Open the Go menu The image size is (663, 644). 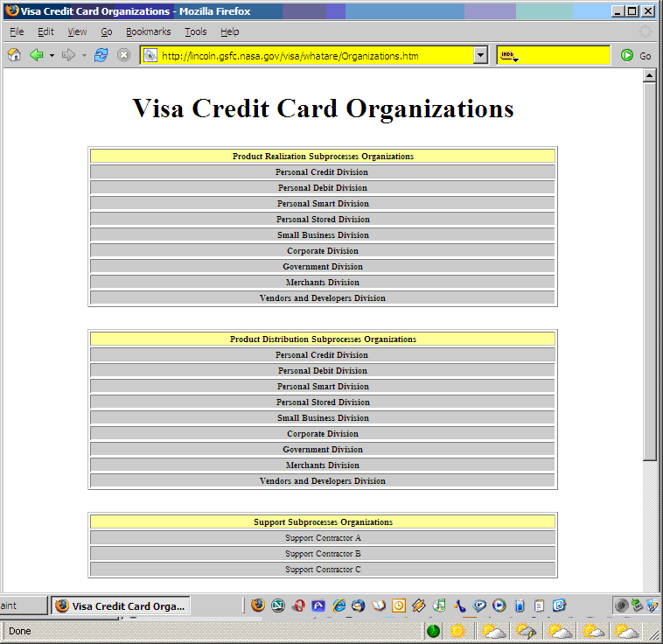(107, 31)
